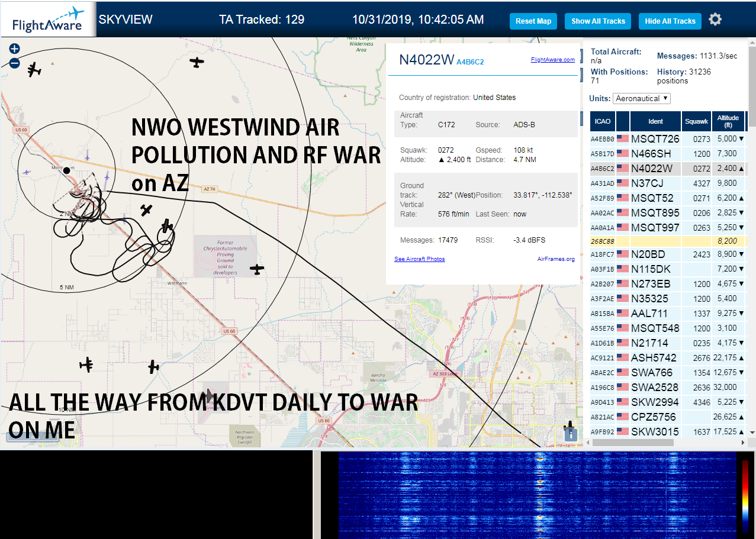This screenshot has width=756, height=539.
Task: Select the MSQT726 row ident
Action: click(655, 139)
